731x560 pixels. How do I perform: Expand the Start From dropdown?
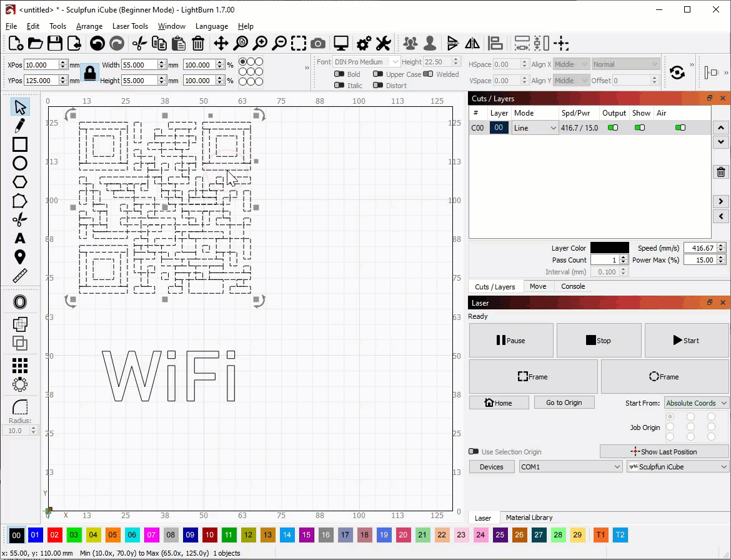[696, 403]
